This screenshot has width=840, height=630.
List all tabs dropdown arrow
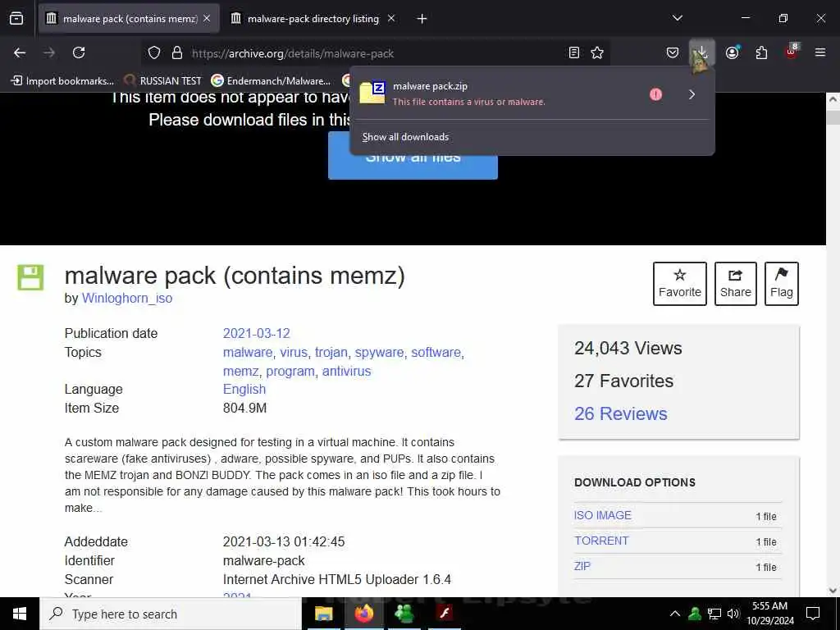(677, 18)
